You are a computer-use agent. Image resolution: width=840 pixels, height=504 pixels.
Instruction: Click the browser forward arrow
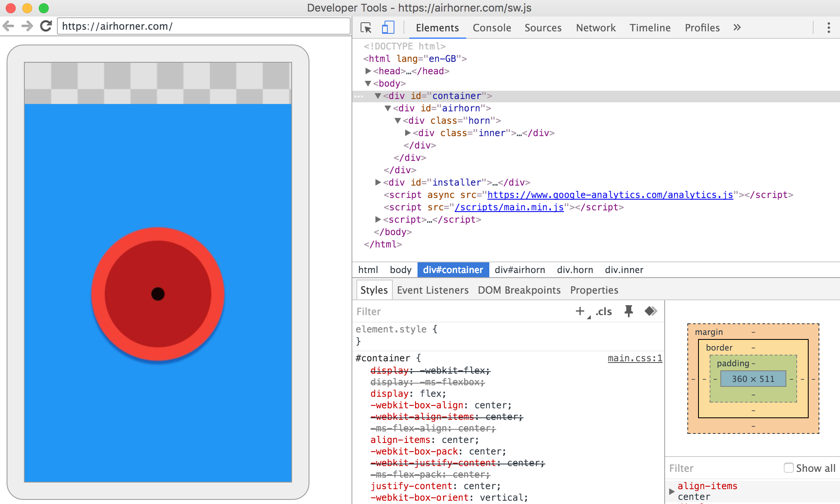27,26
